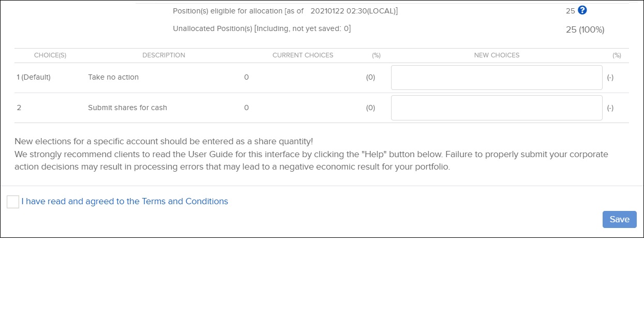Select the DESCRIPTION column header
Screen dimensions: 644x335
pos(163,55)
